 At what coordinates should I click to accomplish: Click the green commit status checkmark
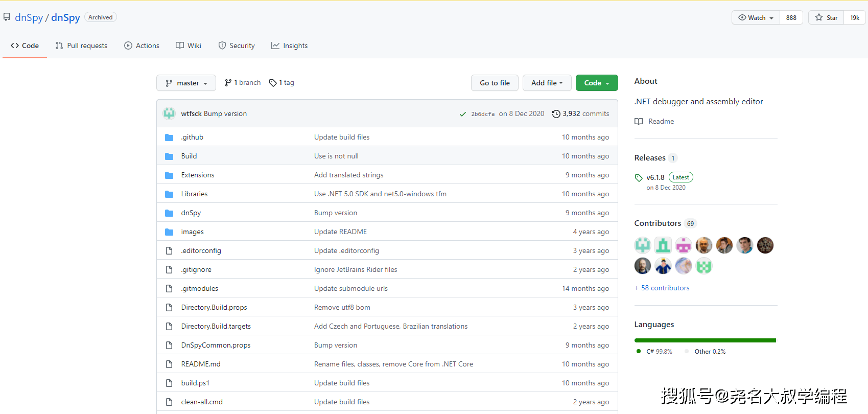point(462,114)
